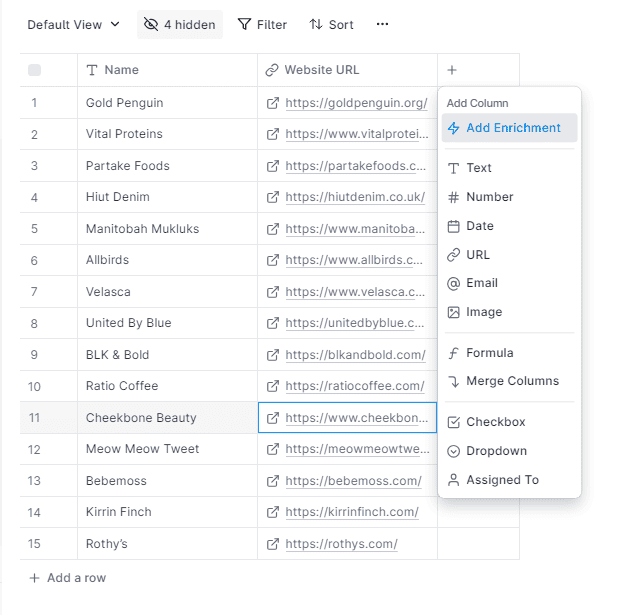Open external link icon for Allbirds row
Screen dimensions: 634x615
(273, 260)
